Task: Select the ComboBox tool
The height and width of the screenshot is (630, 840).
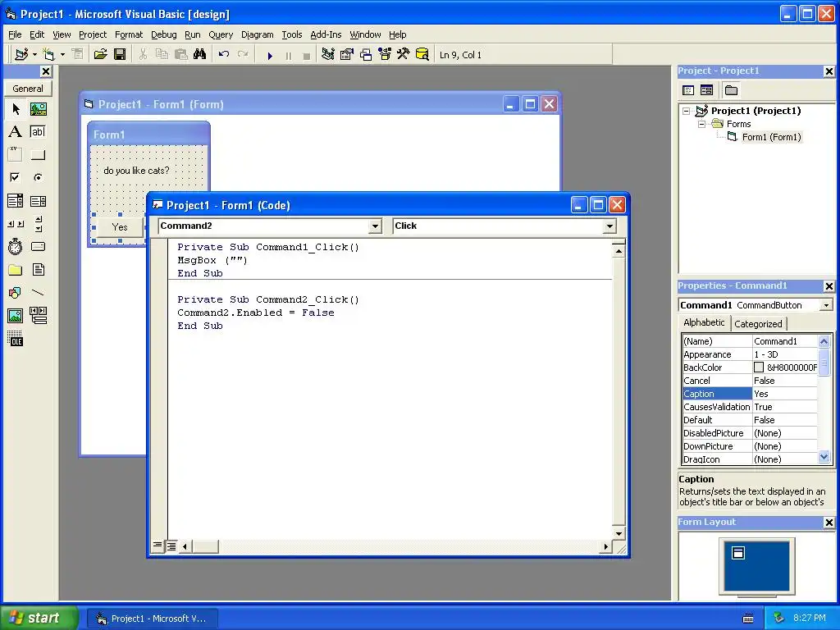Action: pos(16,201)
